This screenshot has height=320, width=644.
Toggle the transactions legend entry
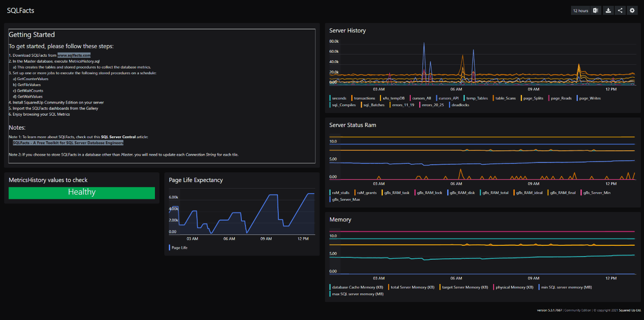[x=364, y=98]
